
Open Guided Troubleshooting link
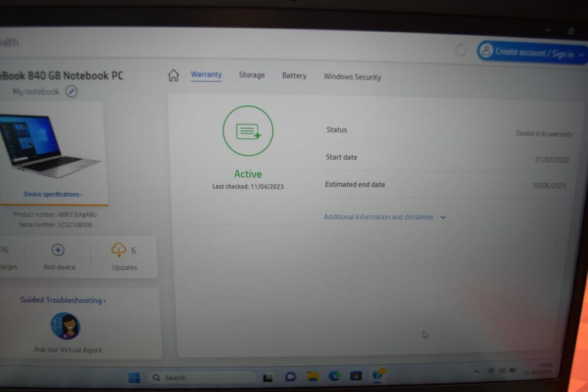tap(63, 300)
